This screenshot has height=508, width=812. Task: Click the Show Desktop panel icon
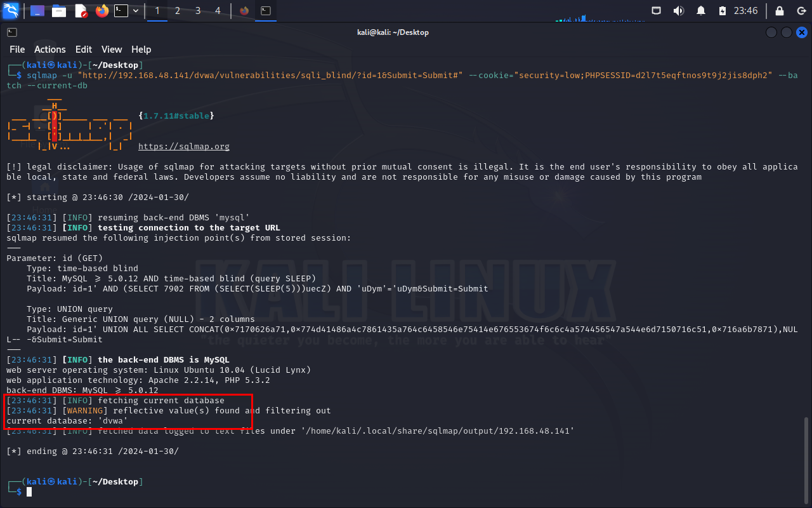tap(37, 11)
